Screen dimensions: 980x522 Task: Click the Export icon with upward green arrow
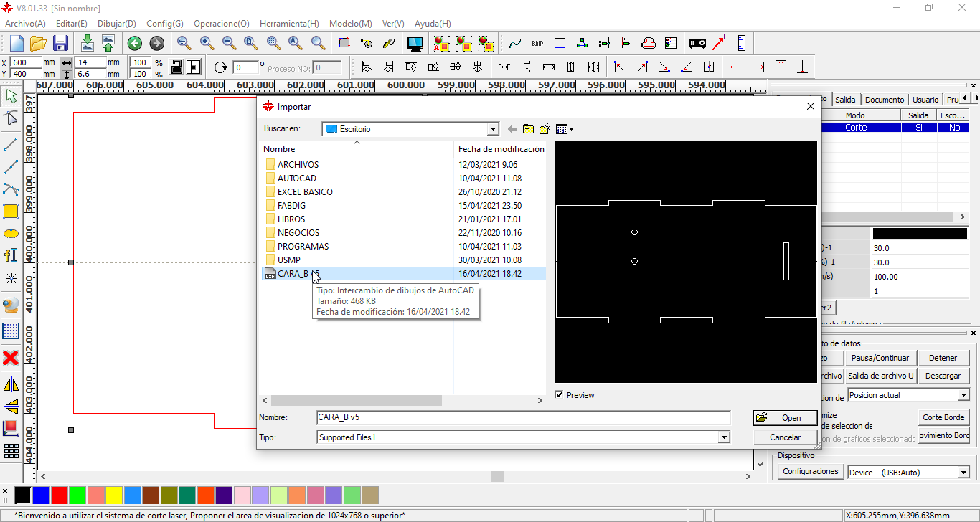click(x=108, y=43)
